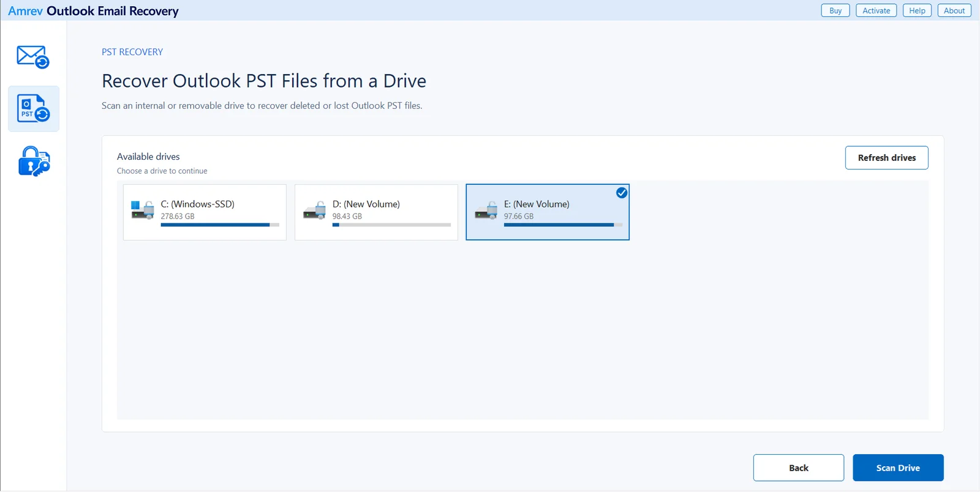Click the Choose a drive to continue text
The height and width of the screenshot is (492, 980).
coord(162,171)
